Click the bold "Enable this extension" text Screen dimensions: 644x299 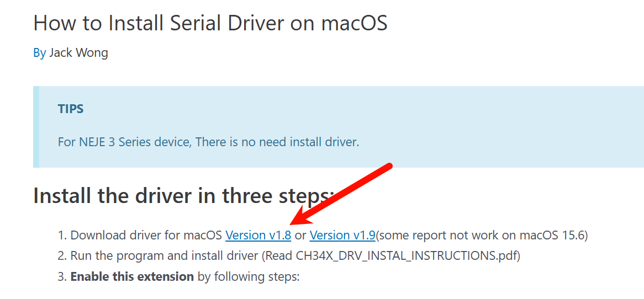coord(132,276)
